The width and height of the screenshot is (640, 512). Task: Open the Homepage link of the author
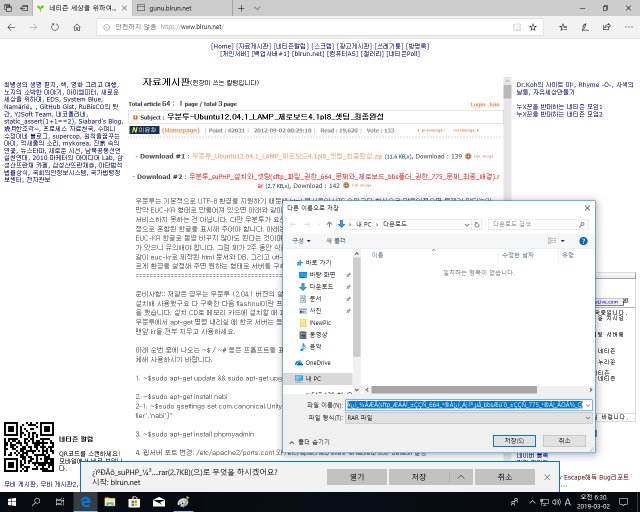(x=181, y=130)
